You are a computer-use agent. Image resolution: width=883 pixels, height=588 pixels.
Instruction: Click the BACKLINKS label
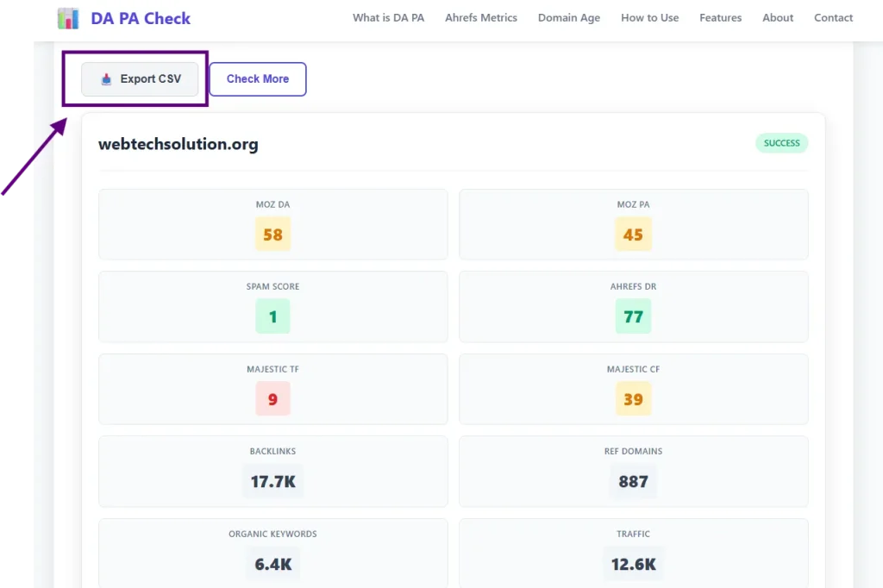(273, 451)
